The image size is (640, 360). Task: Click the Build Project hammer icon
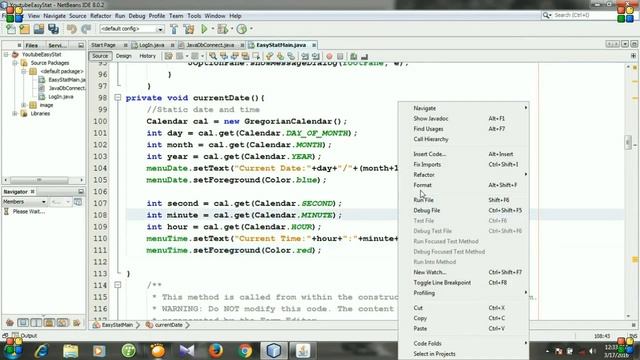pyautogui.click(x=174, y=29)
